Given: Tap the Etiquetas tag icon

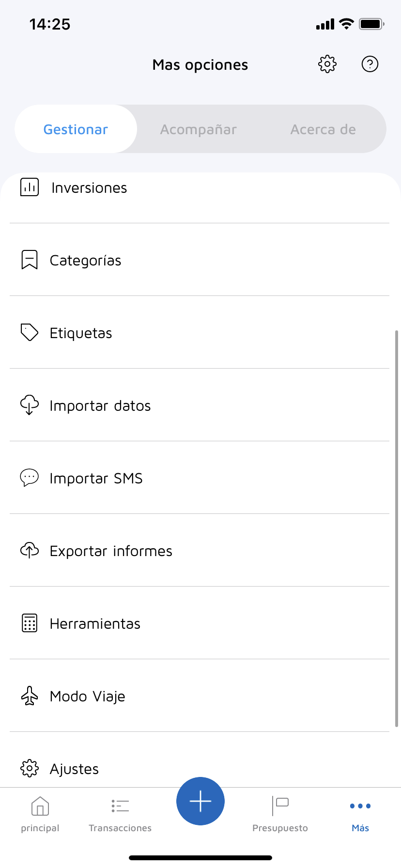Looking at the screenshot, I should click(30, 332).
